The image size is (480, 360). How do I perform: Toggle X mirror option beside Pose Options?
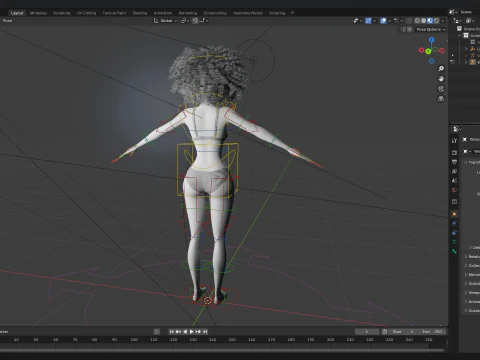(x=410, y=29)
